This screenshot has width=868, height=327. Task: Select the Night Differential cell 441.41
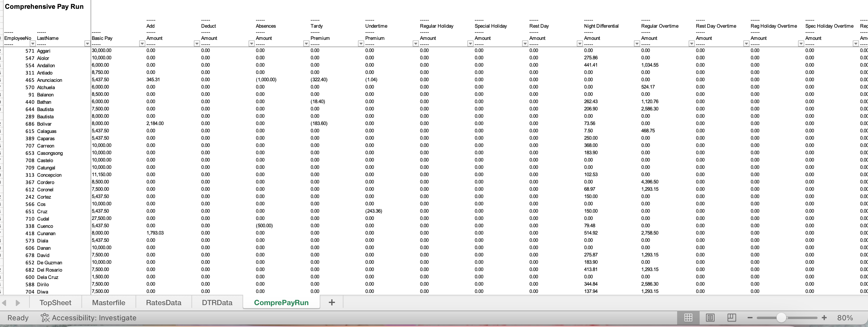[591, 65]
